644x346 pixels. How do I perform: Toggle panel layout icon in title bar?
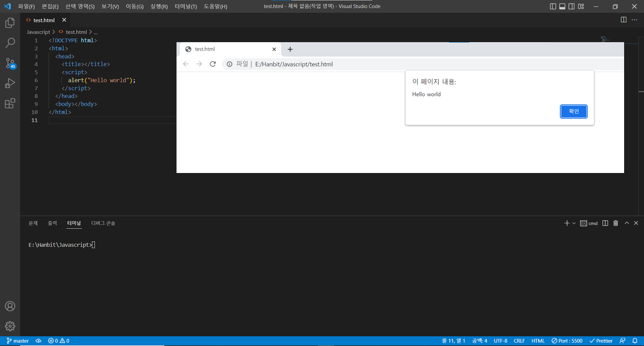pyautogui.click(x=563, y=6)
